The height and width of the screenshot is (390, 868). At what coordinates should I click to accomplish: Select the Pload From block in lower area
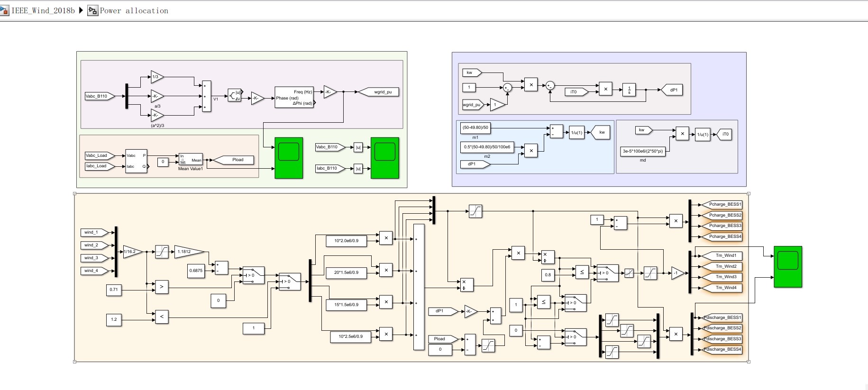pyautogui.click(x=444, y=339)
